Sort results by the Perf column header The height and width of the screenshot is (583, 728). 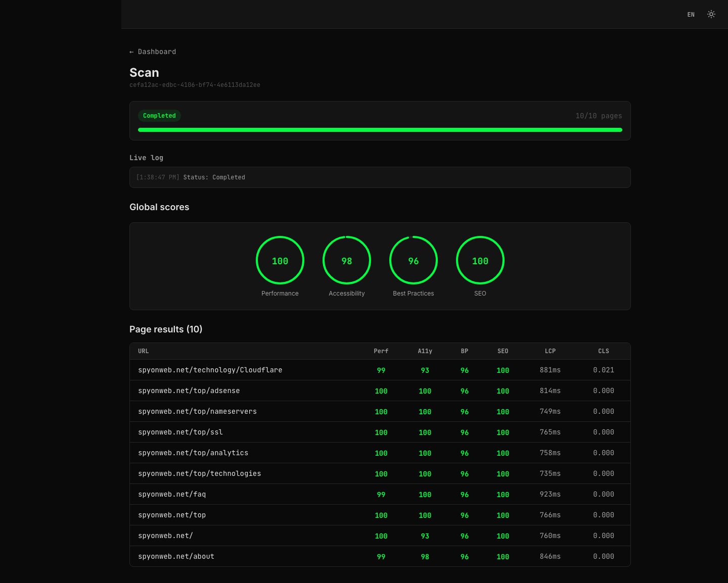coord(381,351)
